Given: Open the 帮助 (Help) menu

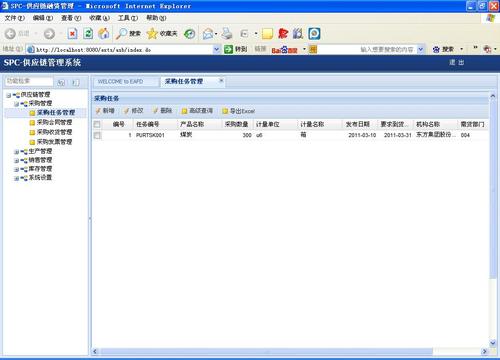Looking at the screenshot, I should click(x=156, y=18).
